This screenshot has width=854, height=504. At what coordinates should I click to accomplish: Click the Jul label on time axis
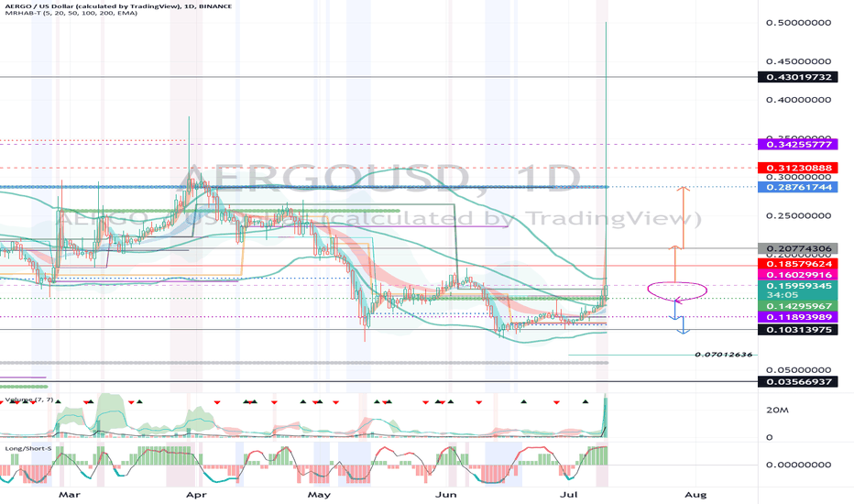(569, 495)
